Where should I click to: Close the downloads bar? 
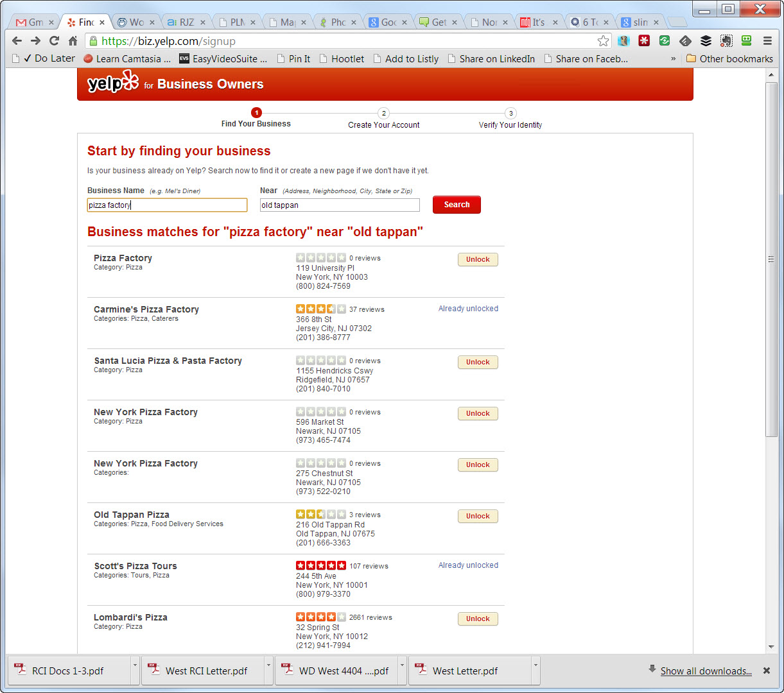pyautogui.click(x=766, y=671)
